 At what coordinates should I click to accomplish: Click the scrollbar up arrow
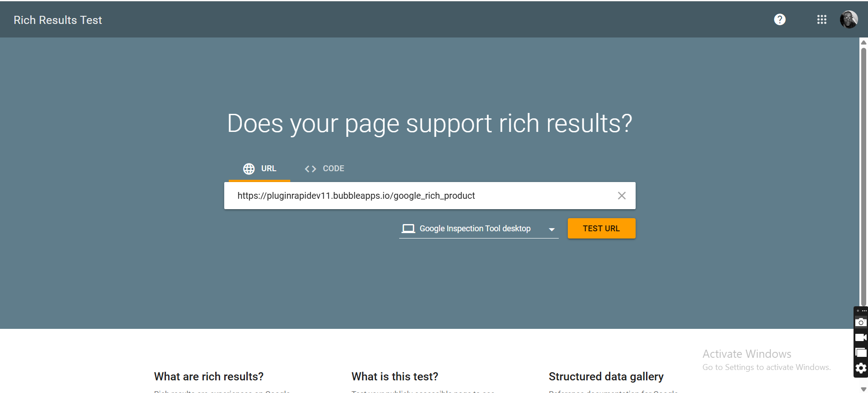(x=863, y=42)
